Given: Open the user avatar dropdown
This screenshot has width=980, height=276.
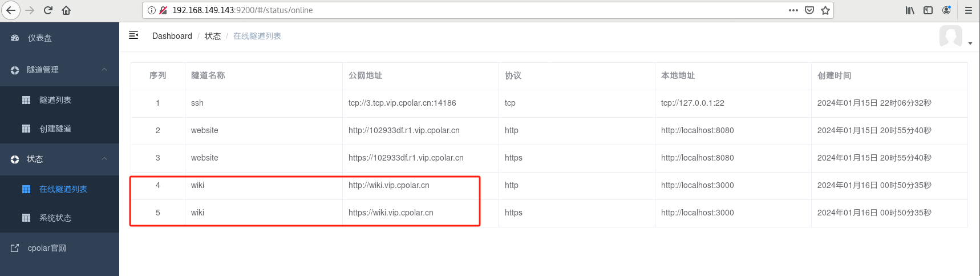Looking at the screenshot, I should pyautogui.click(x=955, y=37).
